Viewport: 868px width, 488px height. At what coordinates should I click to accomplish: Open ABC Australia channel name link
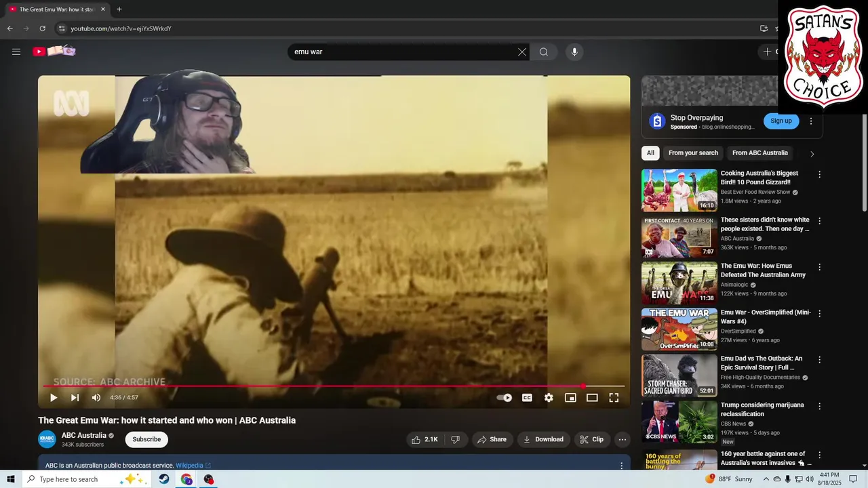84,435
